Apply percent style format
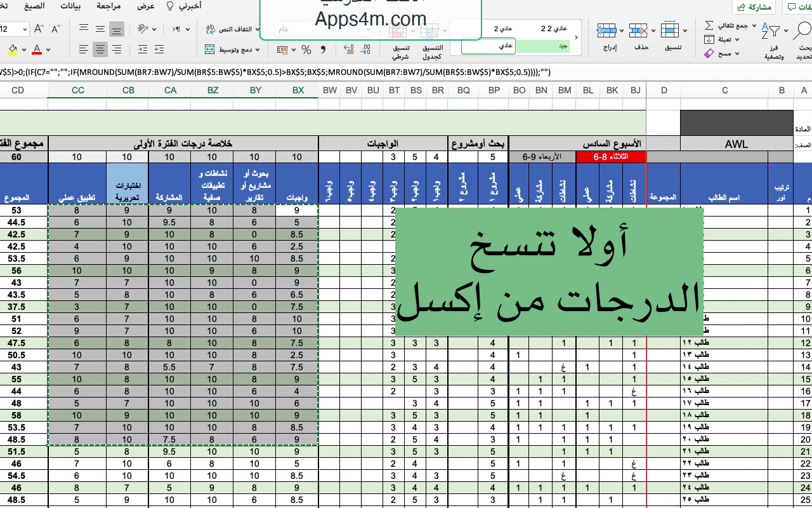Screen dimensions: 812x508 [x=306, y=49]
